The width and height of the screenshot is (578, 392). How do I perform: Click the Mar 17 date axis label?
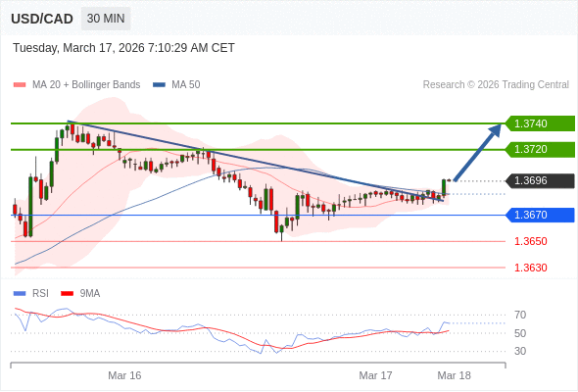375,375
